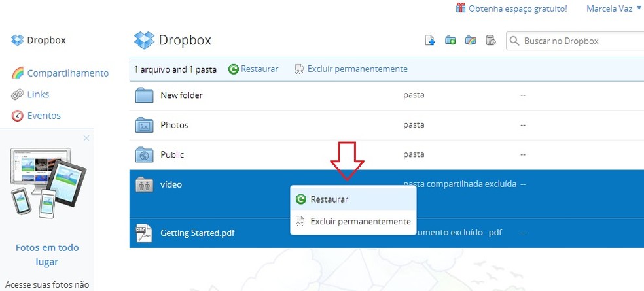Click the Compartilhamento rainbow icon

(17, 73)
